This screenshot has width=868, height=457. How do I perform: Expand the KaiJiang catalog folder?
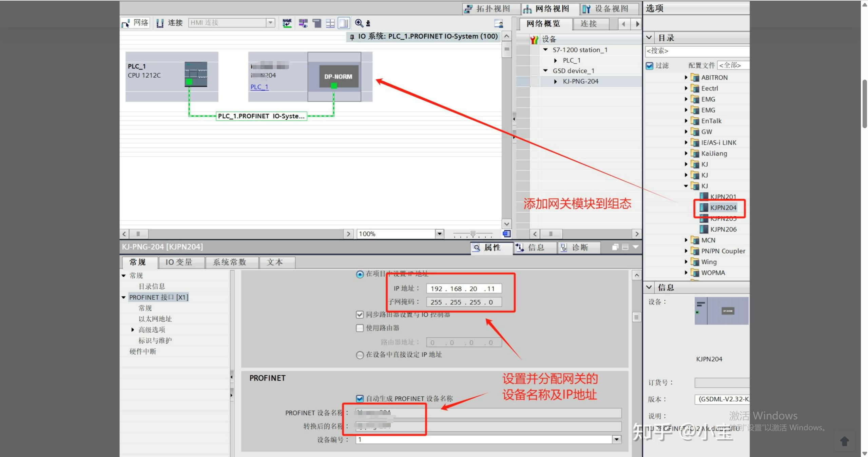[686, 154]
